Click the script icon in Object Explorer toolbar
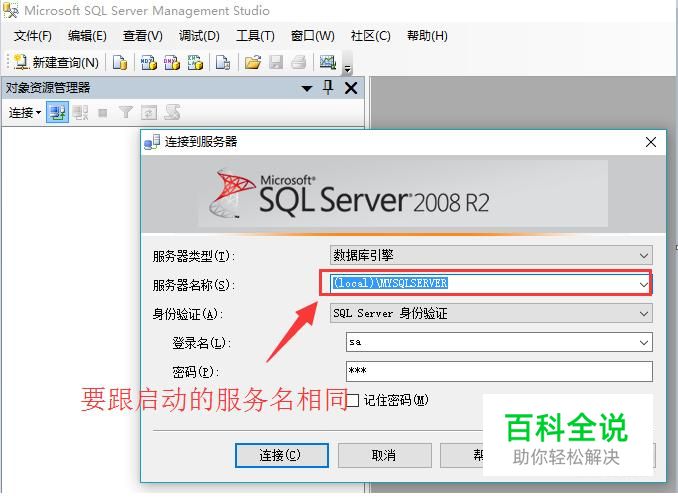Screen dimensions: 678x501 click(x=172, y=112)
